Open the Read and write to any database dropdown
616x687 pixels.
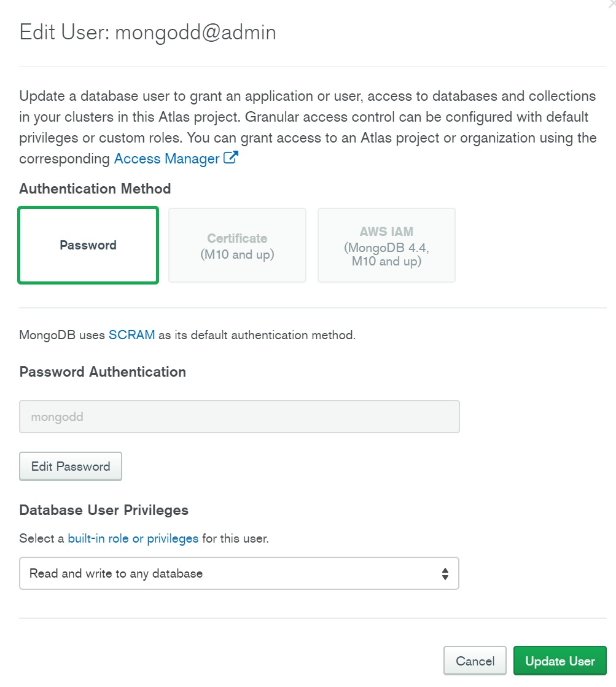point(239,573)
